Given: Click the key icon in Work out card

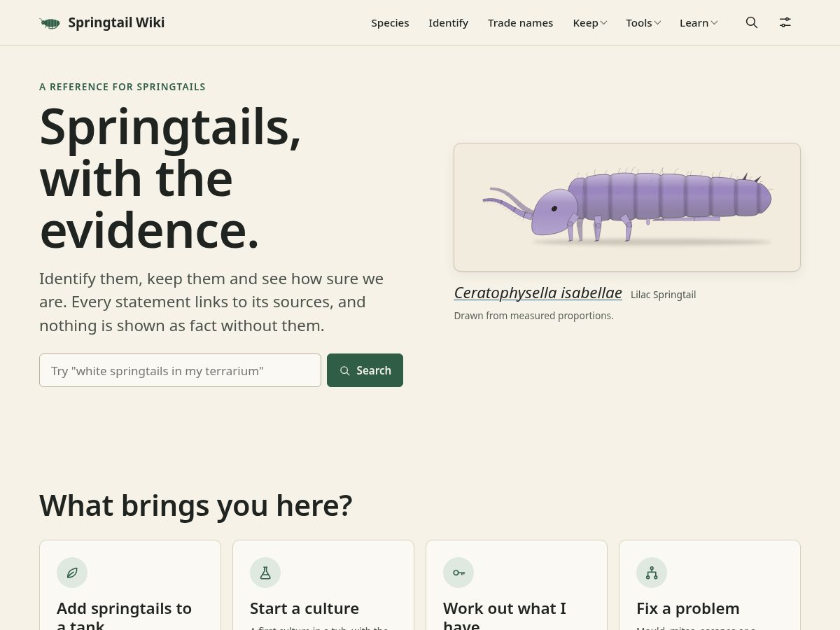Looking at the screenshot, I should pyautogui.click(x=458, y=573).
